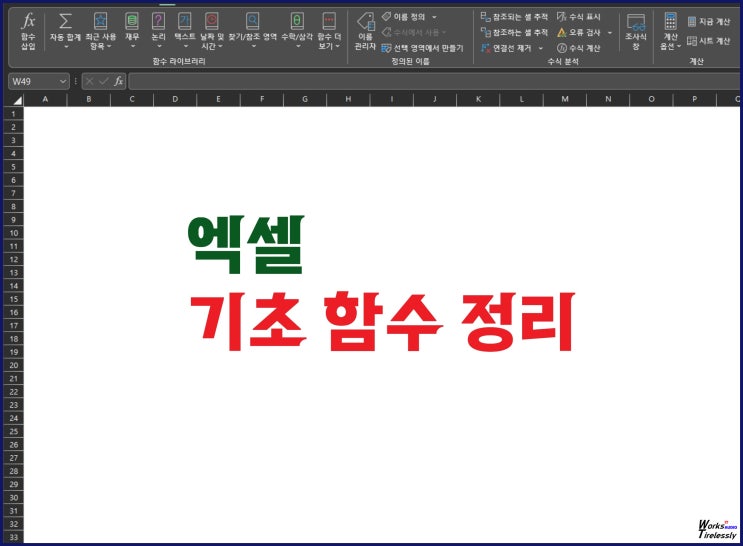Click 선택 영역에서 만들기 command

(422, 48)
